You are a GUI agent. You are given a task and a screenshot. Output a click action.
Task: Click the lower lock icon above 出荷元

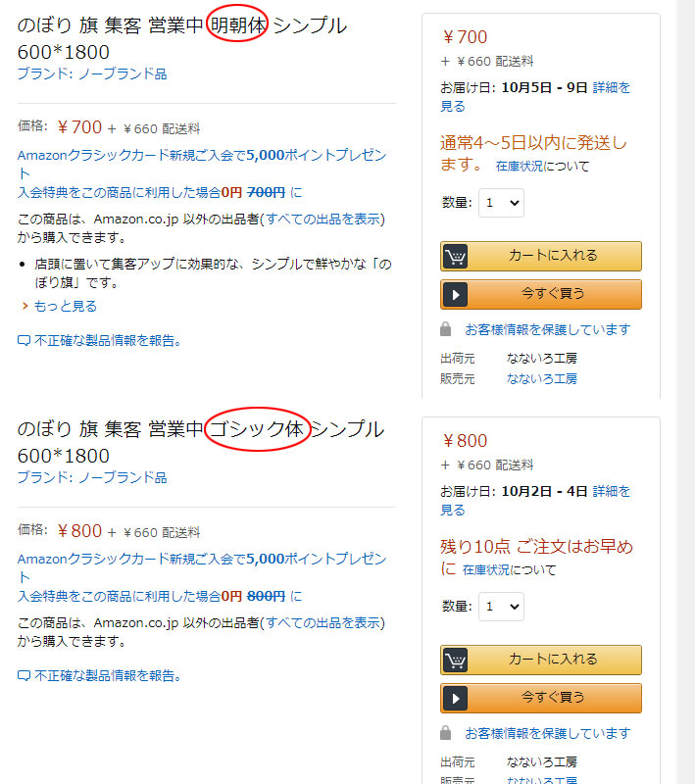point(445,733)
